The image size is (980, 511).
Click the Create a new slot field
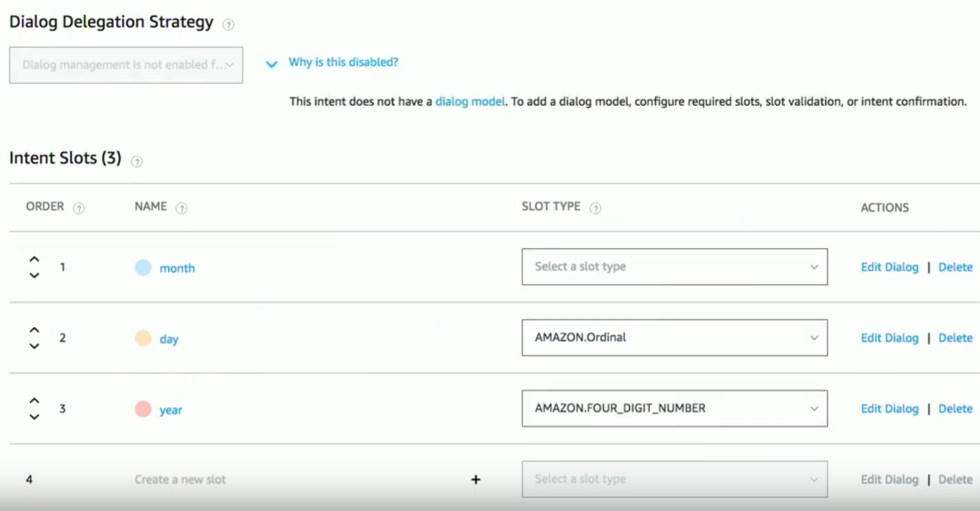[180, 480]
